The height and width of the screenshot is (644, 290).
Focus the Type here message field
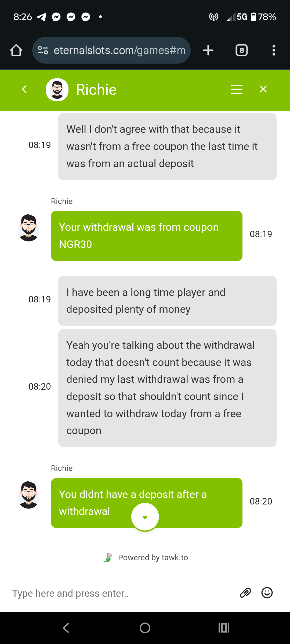tap(121, 593)
